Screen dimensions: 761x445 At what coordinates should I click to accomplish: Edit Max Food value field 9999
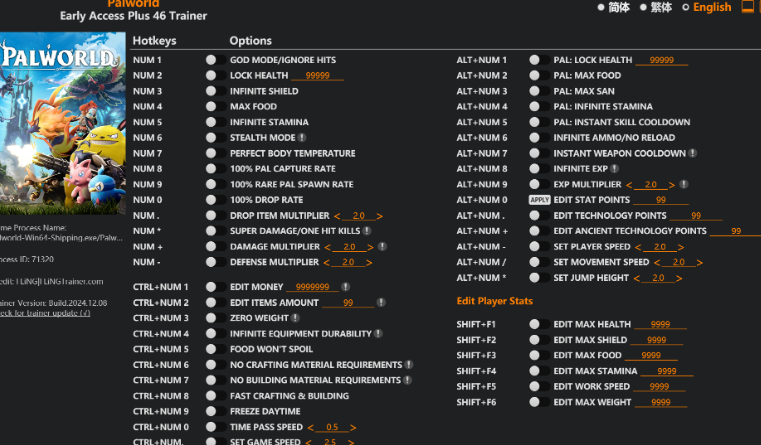[x=651, y=356]
